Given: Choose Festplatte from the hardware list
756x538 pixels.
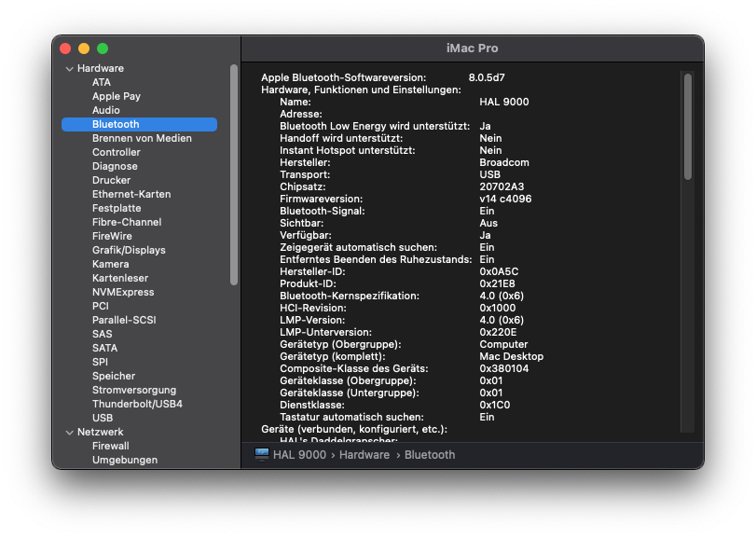Looking at the screenshot, I should click(117, 208).
